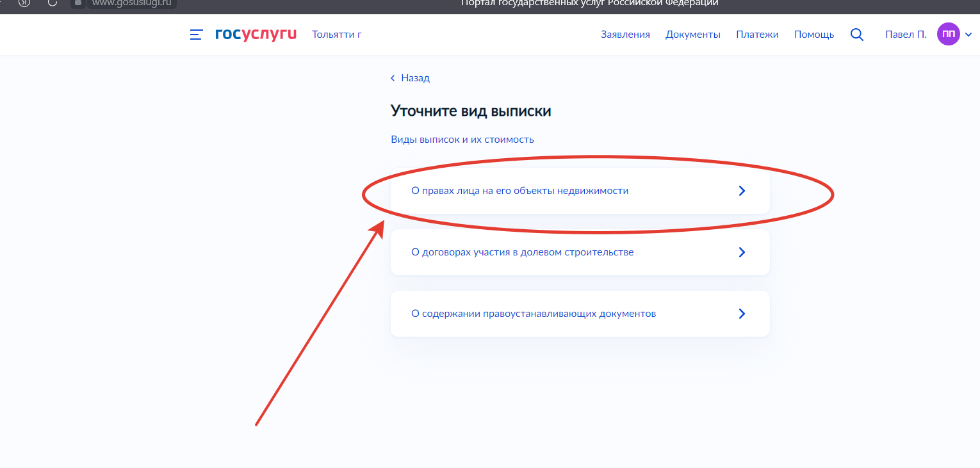The width and height of the screenshot is (980, 468).
Task: Open Заявления section
Action: pos(625,35)
